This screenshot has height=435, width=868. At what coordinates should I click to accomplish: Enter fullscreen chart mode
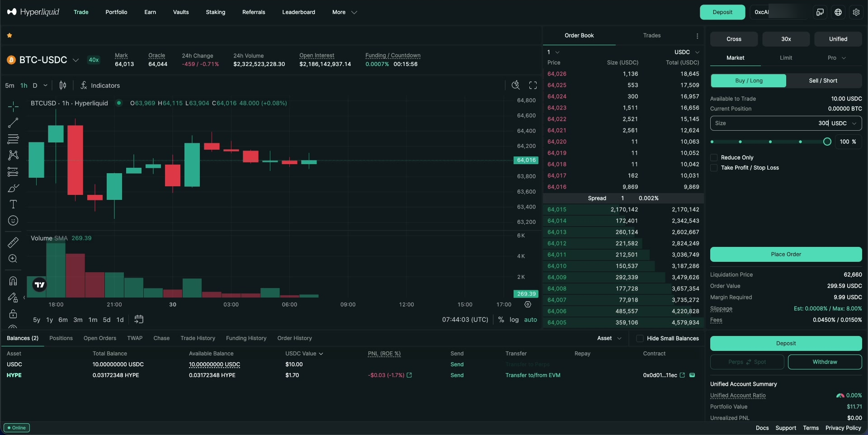(x=533, y=85)
